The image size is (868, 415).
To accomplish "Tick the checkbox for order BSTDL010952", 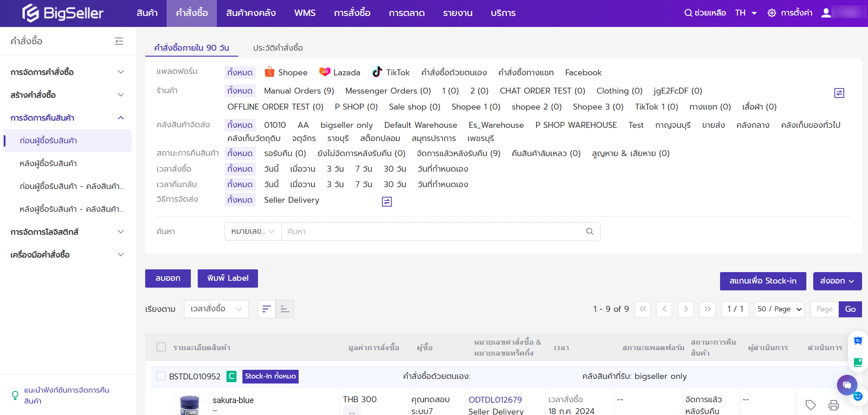I will pos(161,376).
